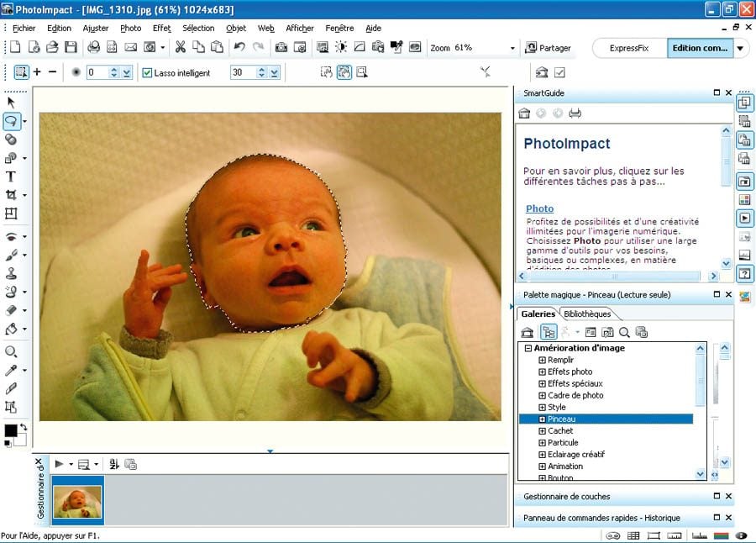756x543 pixels.
Task: Open the Sélection menu
Action: [x=198, y=28]
